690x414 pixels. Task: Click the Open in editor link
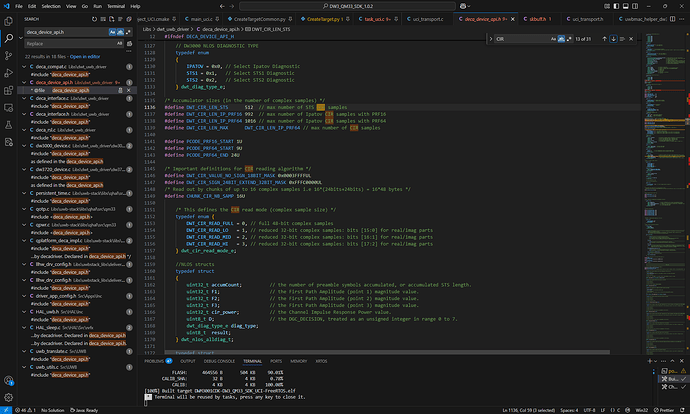tap(85, 57)
